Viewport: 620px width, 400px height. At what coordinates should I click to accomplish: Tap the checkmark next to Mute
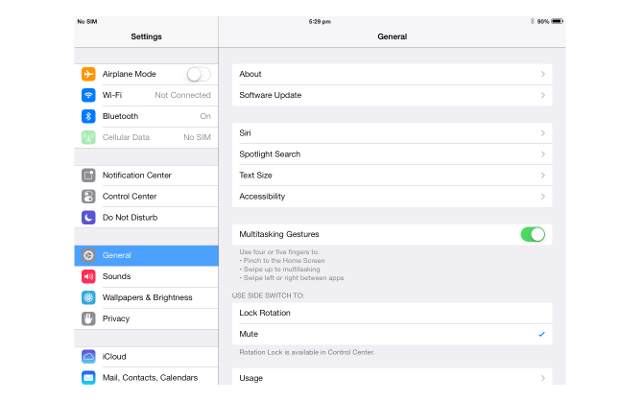point(542,334)
